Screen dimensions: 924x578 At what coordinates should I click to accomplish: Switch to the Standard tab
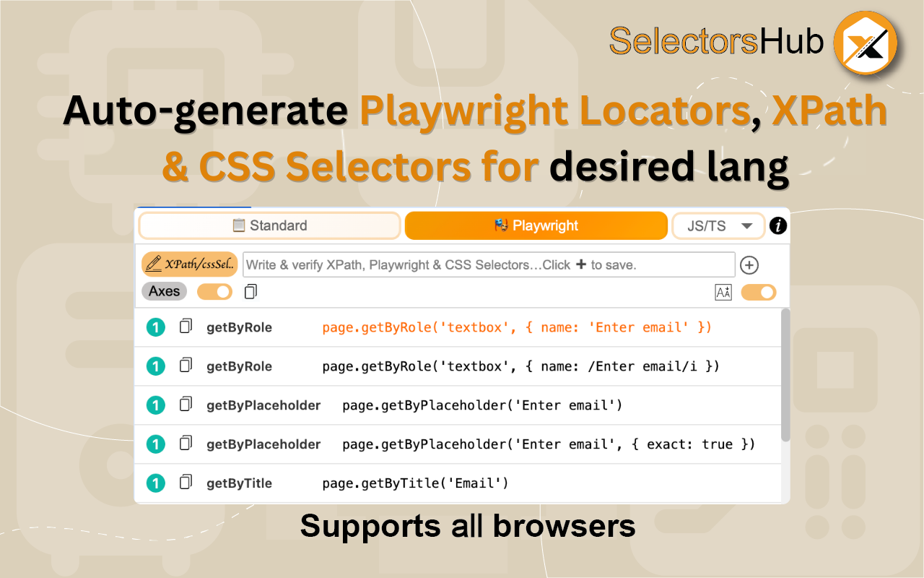point(269,226)
